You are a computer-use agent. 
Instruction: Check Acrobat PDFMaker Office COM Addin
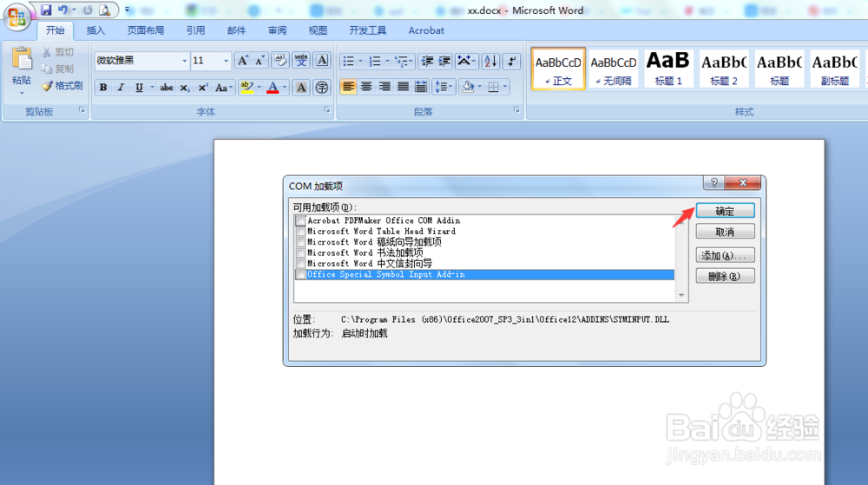click(x=300, y=220)
